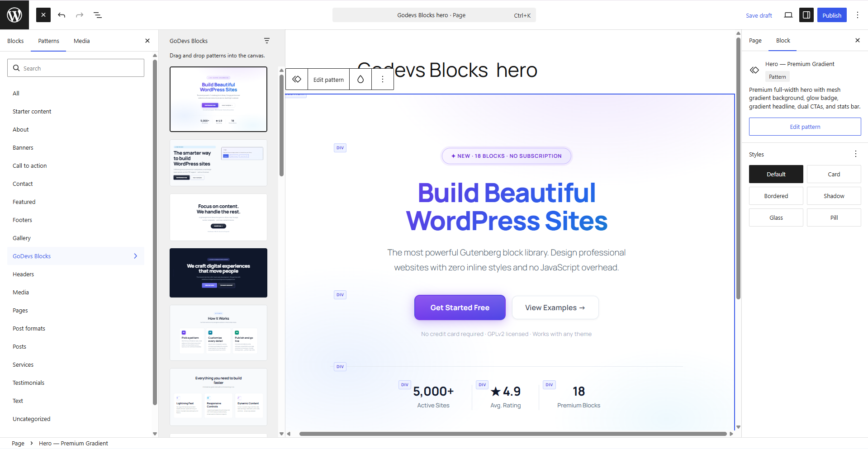Insert Everything you need to build faster pattern
Image resolution: width=868 pixels, height=449 pixels.
[218, 397]
